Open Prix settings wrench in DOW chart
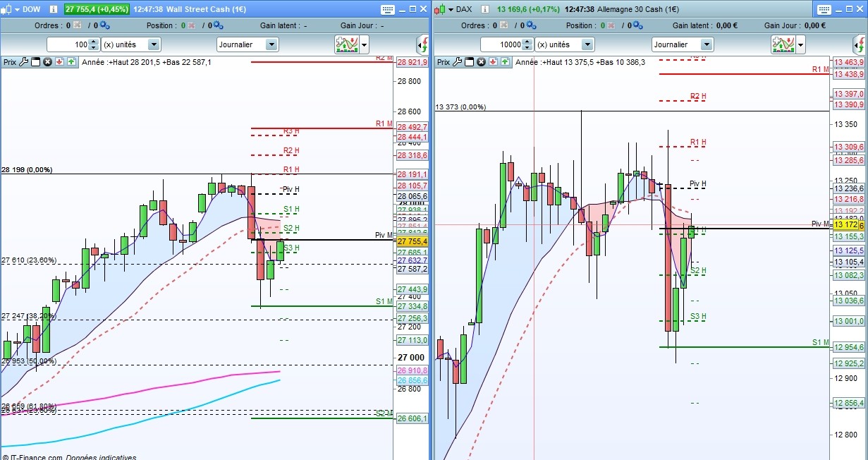Image resolution: width=868 pixels, height=460 pixels. point(23,62)
